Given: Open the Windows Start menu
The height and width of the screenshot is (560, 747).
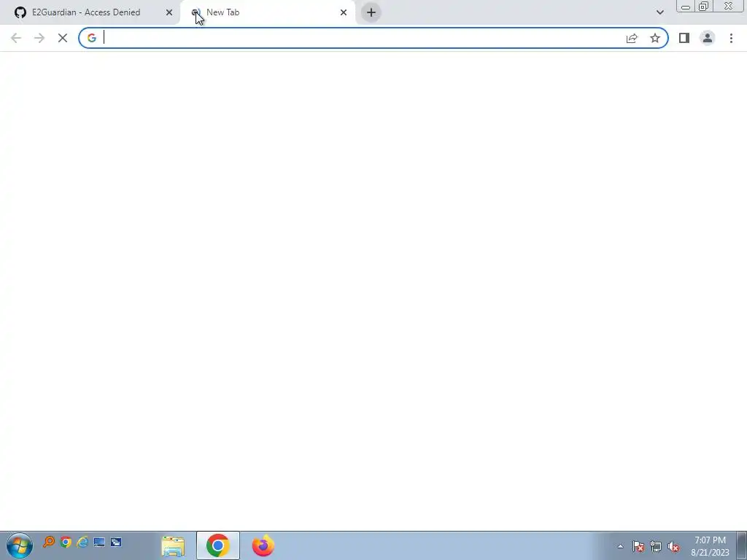Looking at the screenshot, I should (20, 545).
